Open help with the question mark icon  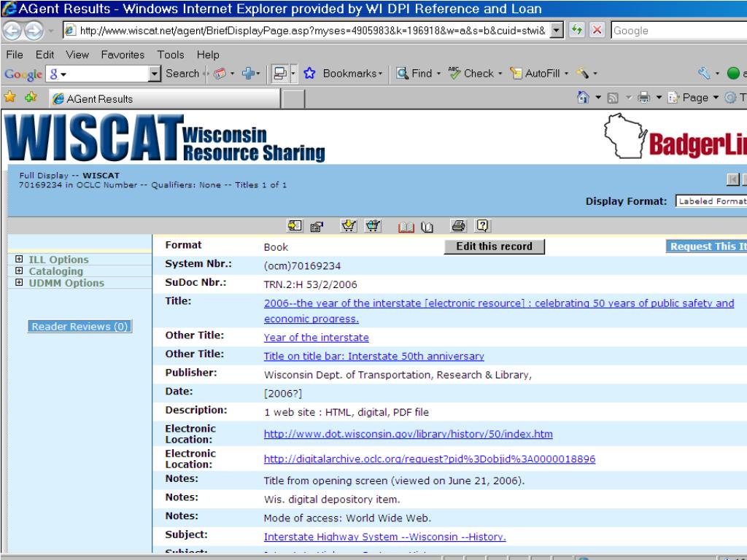(x=482, y=226)
